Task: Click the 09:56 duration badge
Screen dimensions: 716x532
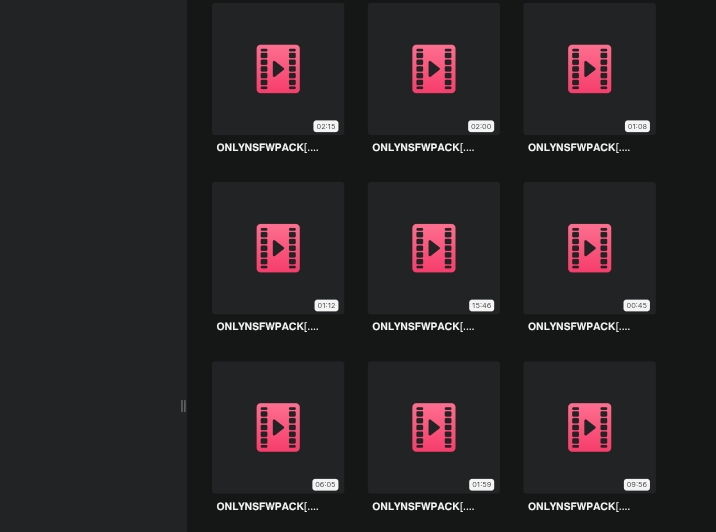Action: 637,485
